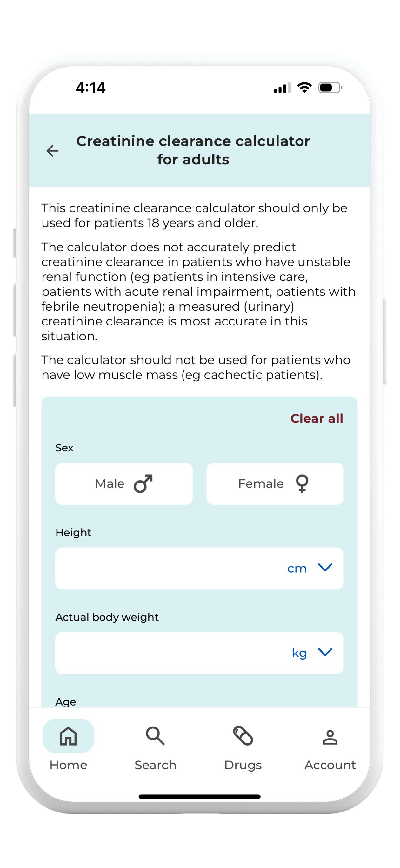Tap the Wi-Fi status icon
Viewport: 400px width, 868px height.
pos(304,88)
